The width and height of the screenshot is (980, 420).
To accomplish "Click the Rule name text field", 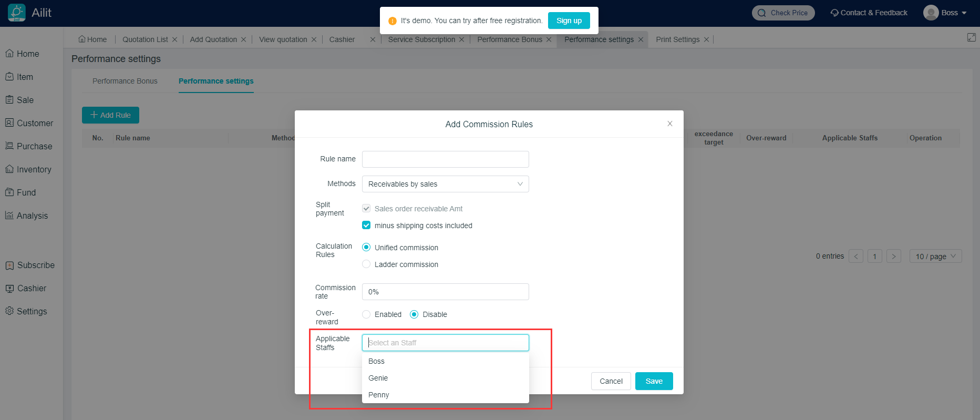I will coord(445,159).
